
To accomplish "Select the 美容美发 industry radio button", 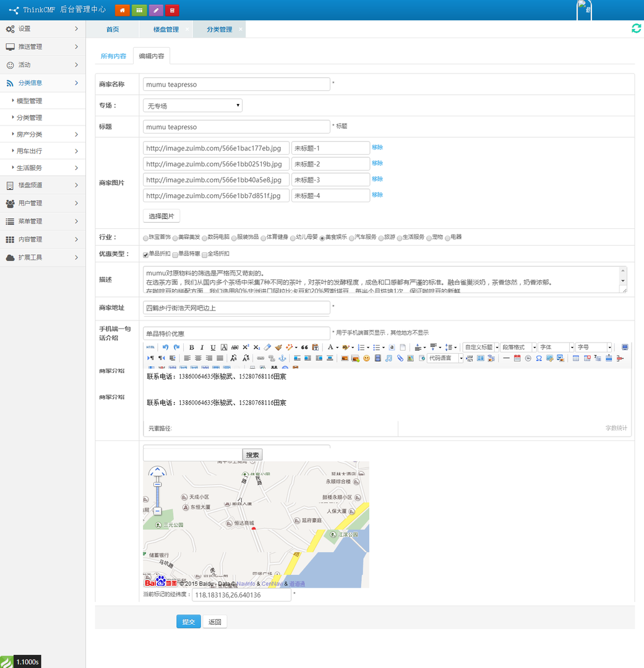I will tap(175, 238).
